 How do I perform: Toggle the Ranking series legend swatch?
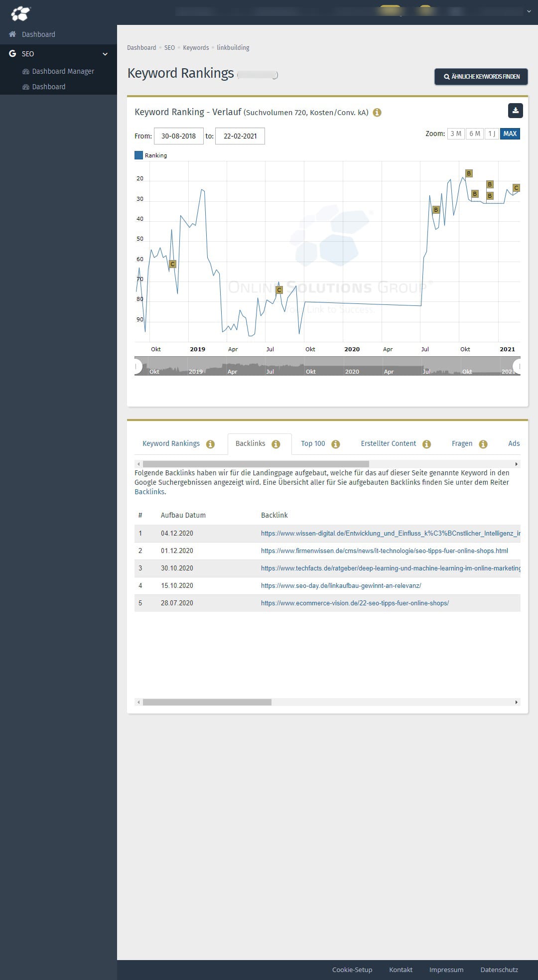139,155
